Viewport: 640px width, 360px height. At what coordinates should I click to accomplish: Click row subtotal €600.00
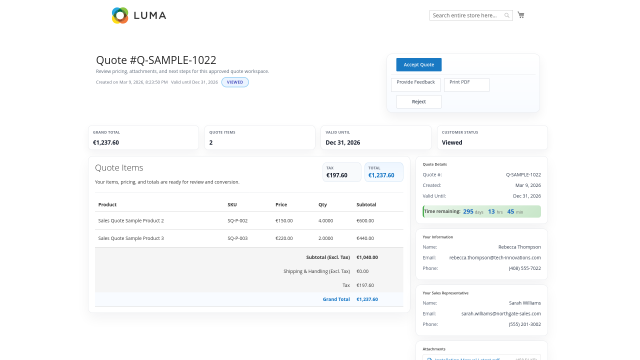tap(365, 221)
